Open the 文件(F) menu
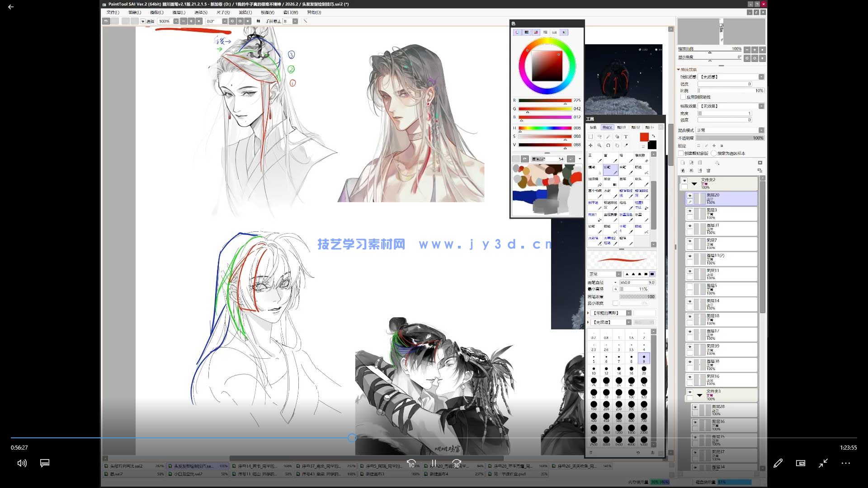Viewport: 868px width, 488px height. 112,12
